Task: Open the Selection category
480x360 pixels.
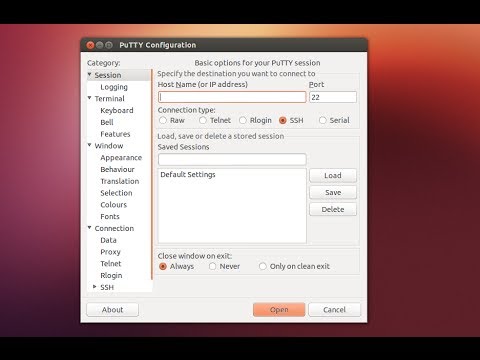Action: [x=116, y=193]
